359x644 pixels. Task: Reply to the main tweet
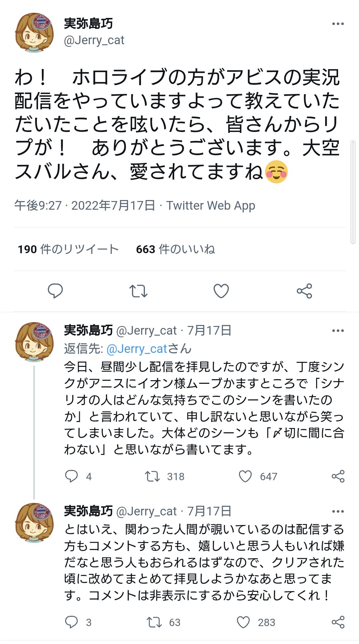tap(55, 291)
